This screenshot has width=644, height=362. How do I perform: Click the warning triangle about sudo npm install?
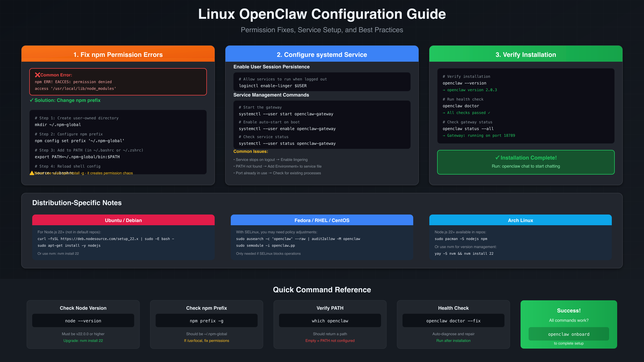point(32,173)
